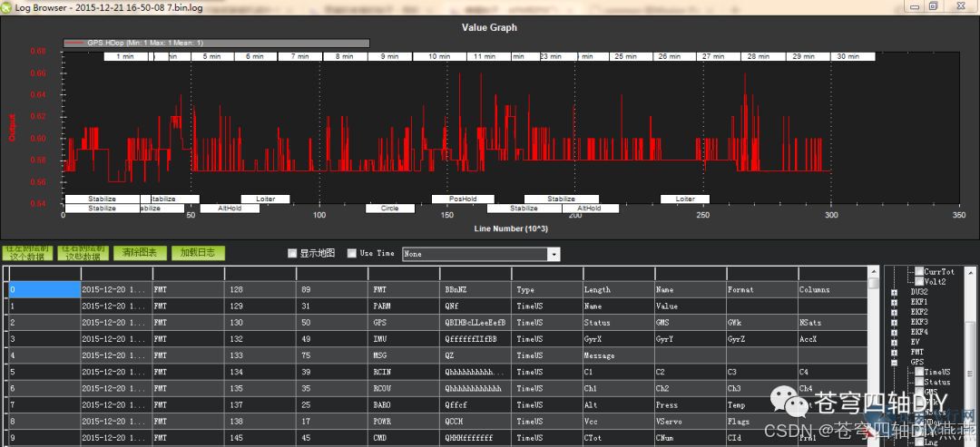980x447 pixels.
Task: Click the 清除图表 button
Action: pos(140,252)
